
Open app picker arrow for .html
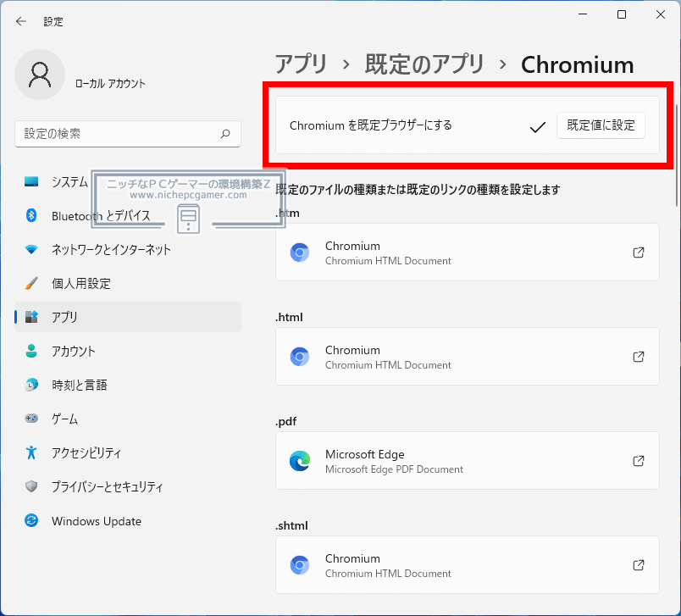[639, 357]
